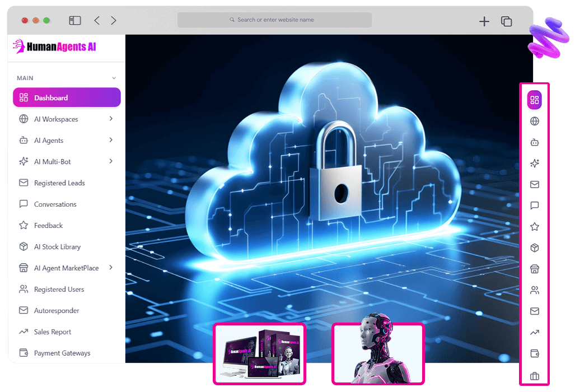Click the HumanAgents AI logo
This screenshot has width=575, height=392.
(x=54, y=47)
